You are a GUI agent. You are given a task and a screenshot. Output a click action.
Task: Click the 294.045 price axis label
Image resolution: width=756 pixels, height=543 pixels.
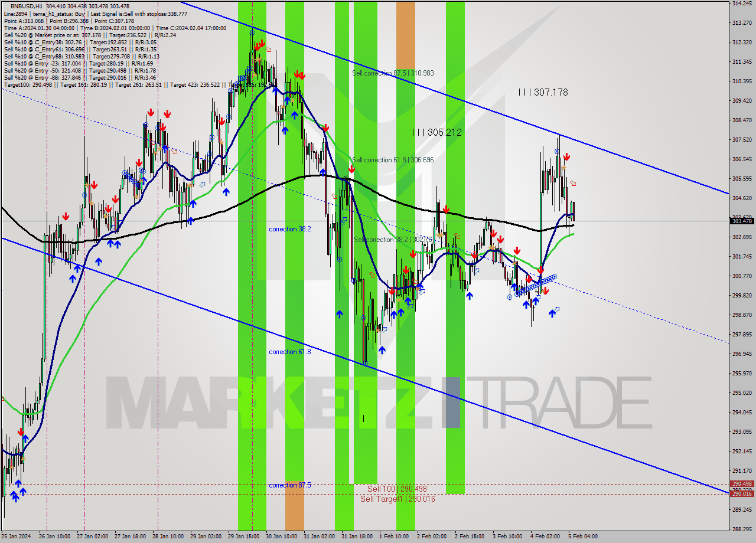pyautogui.click(x=742, y=413)
